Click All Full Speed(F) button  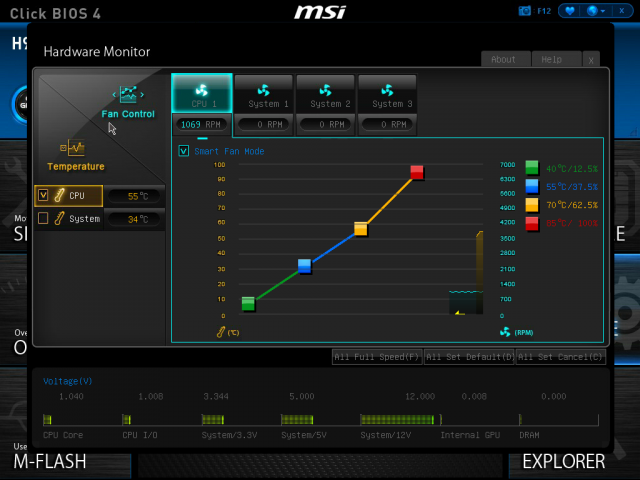(377, 357)
